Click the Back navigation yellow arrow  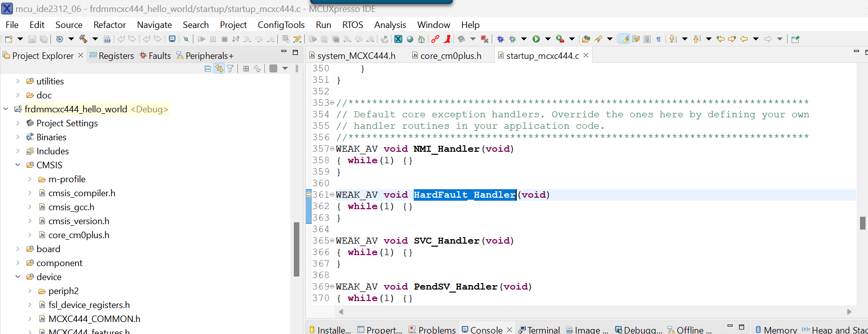(x=744, y=39)
